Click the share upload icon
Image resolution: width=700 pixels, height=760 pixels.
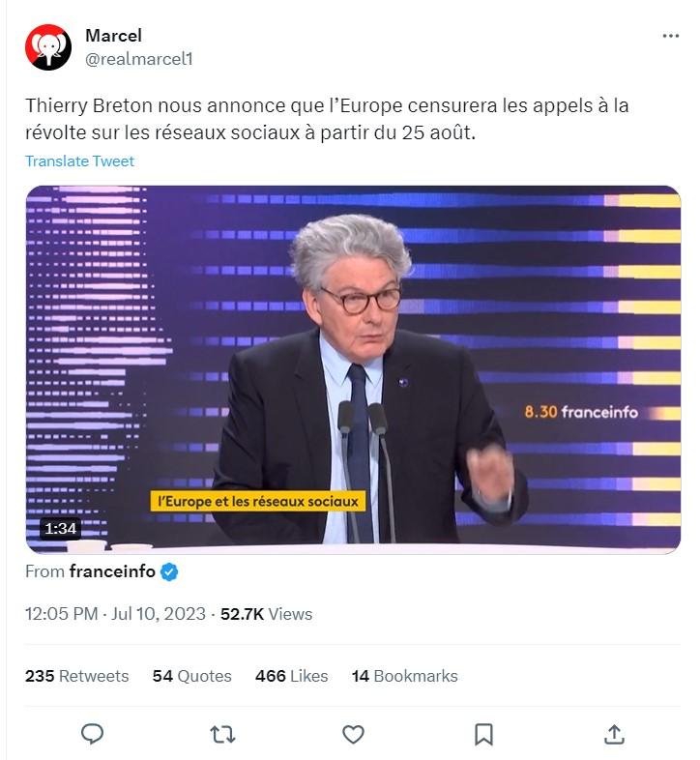(x=614, y=734)
